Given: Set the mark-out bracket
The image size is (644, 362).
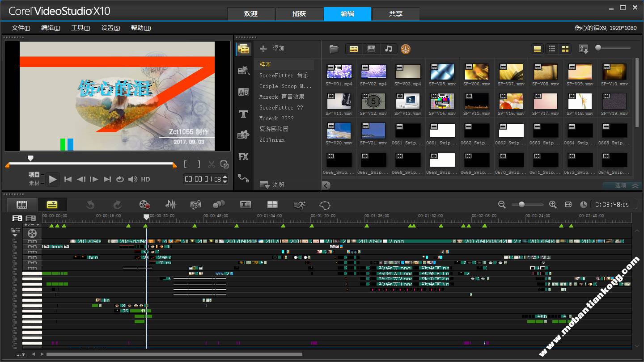Looking at the screenshot, I should coord(199,164).
